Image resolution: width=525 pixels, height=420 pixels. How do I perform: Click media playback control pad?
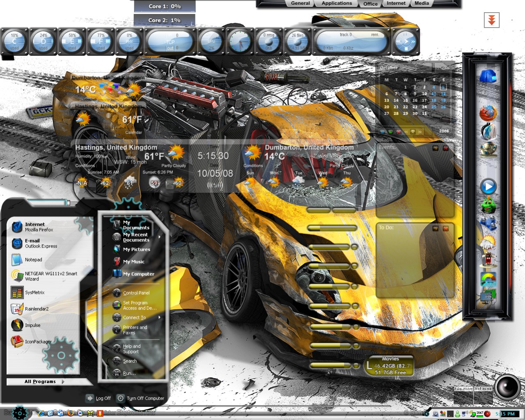406,41
